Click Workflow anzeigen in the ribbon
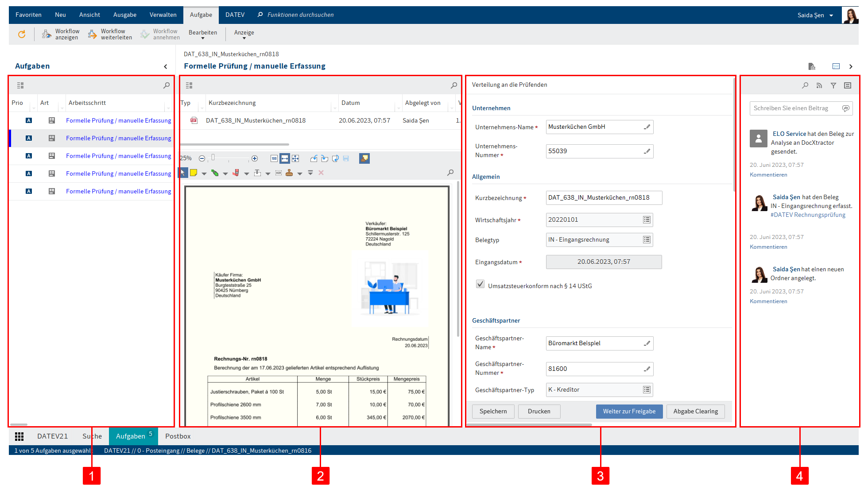Screen dimensions: 868x493 (x=61, y=34)
